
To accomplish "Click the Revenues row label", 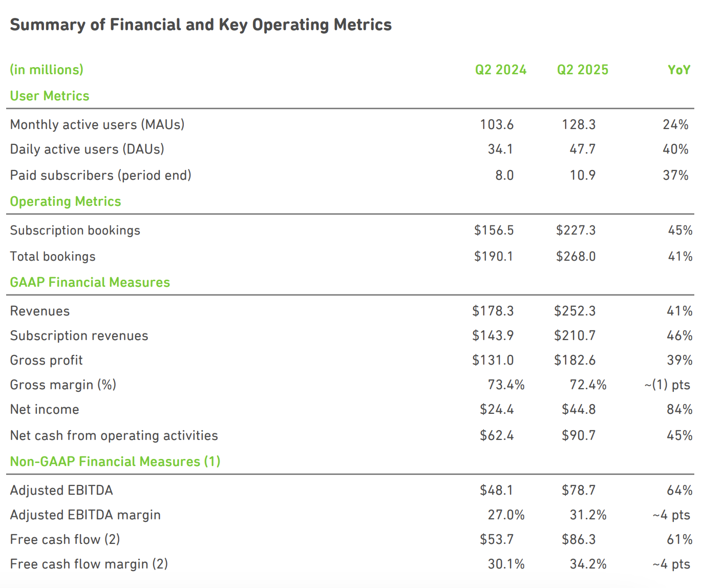I will pyautogui.click(x=40, y=311).
